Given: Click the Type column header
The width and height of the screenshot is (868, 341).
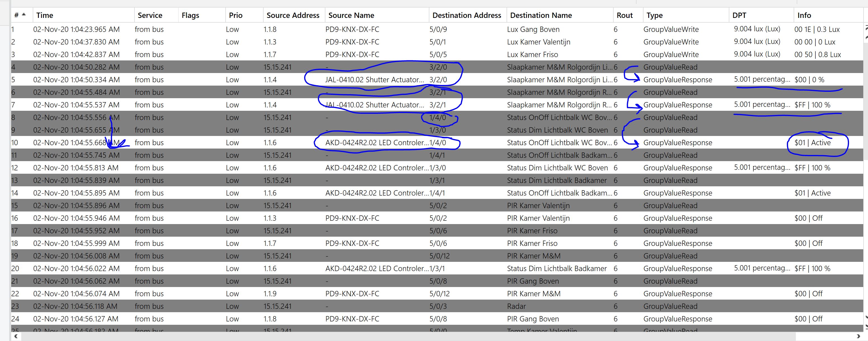Looking at the screenshot, I should click(654, 15).
